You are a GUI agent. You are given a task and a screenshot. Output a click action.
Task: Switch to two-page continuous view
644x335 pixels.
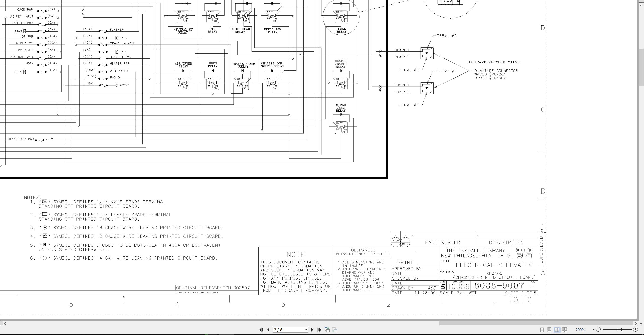pyautogui.click(x=565, y=330)
